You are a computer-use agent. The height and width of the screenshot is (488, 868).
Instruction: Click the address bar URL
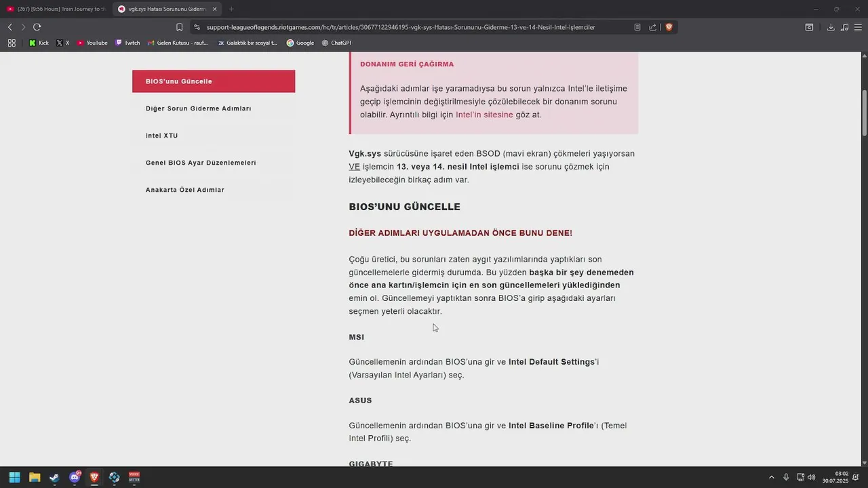tap(401, 27)
